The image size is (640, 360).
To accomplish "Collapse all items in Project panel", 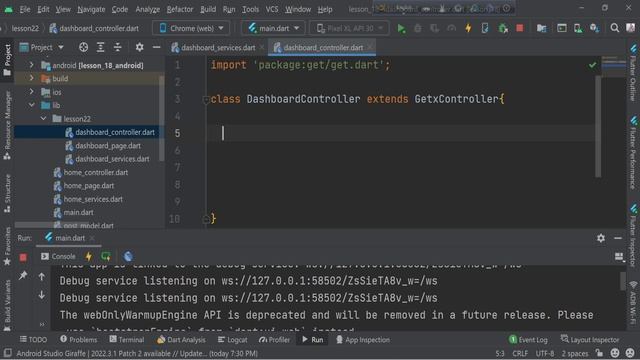I will click(x=118, y=47).
